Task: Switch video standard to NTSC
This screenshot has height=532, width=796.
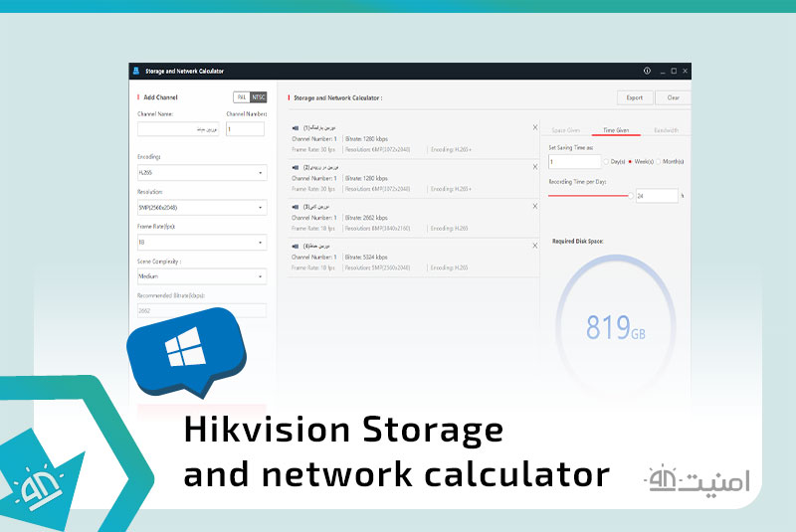Action: coord(259,97)
